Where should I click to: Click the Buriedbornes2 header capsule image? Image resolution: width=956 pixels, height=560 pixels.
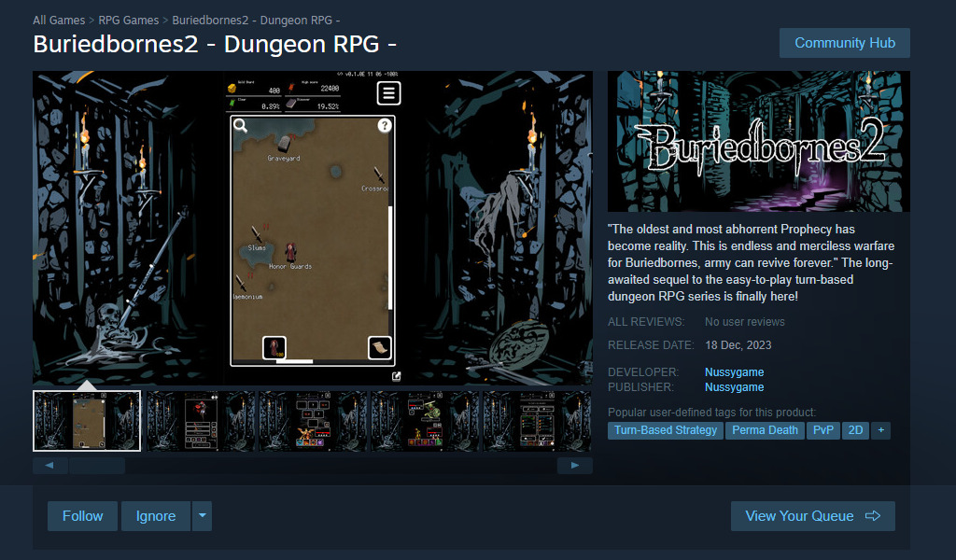[x=759, y=141]
